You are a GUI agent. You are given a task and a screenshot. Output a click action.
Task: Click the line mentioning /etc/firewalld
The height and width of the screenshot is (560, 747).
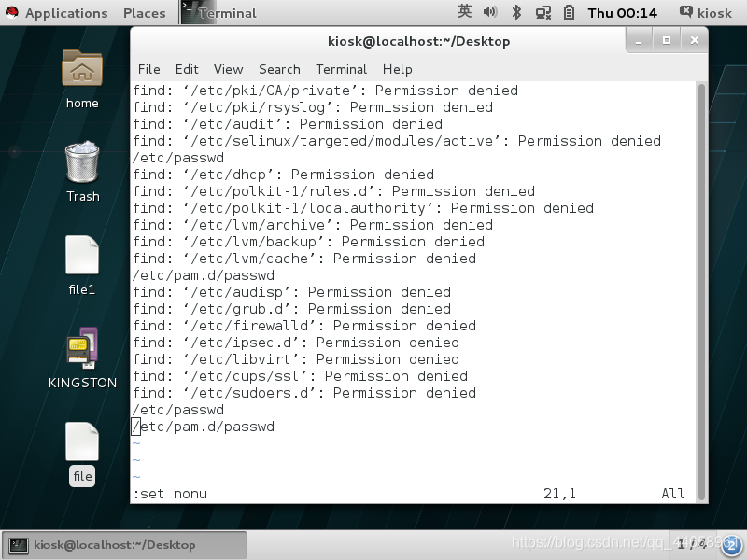[x=304, y=326]
